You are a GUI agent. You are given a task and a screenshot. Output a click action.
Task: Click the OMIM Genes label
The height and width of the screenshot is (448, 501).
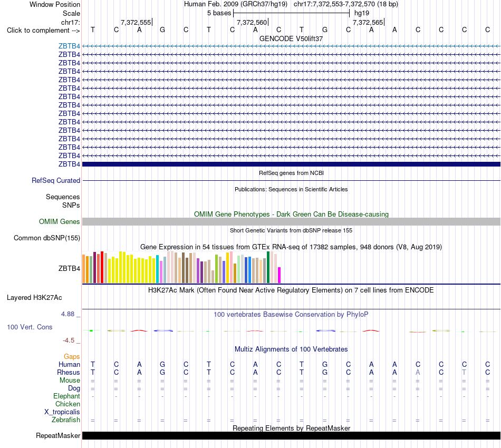click(59, 221)
